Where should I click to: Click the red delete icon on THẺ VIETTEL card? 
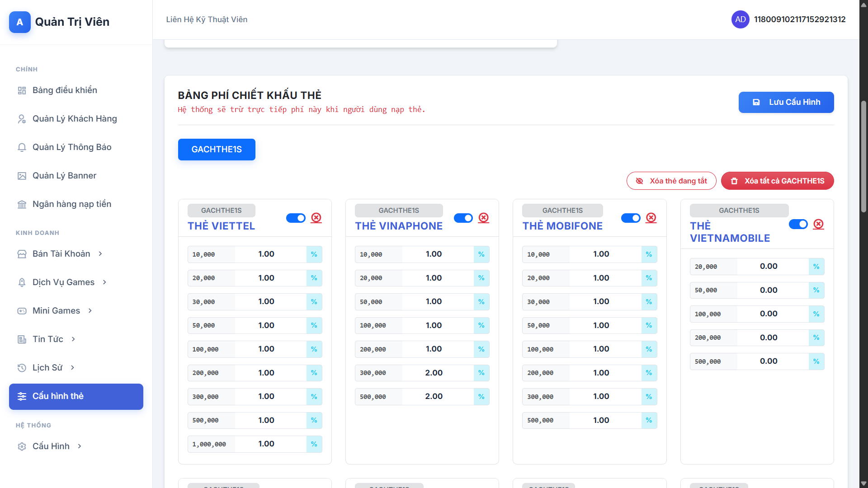[x=316, y=218]
